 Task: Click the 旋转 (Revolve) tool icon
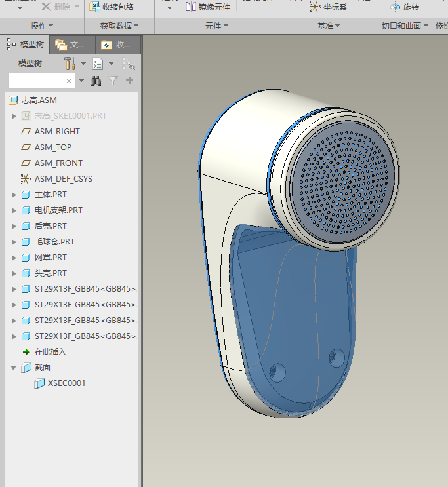(395, 7)
